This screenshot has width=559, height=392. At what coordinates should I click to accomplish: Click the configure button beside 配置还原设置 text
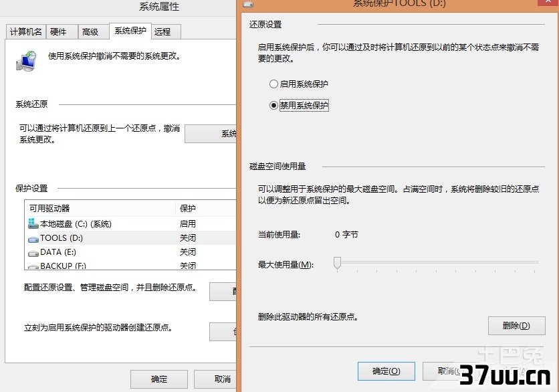223,292
